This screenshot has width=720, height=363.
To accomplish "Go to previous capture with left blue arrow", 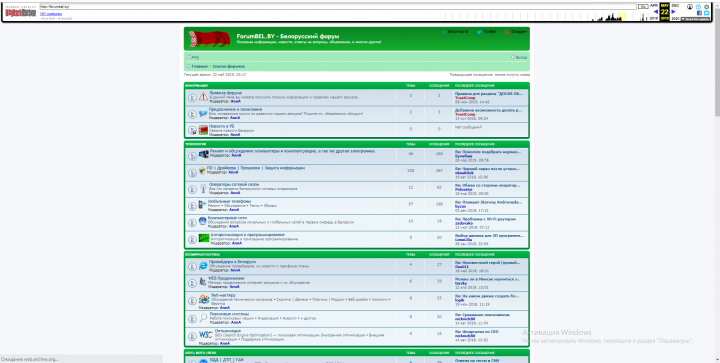I will tap(656, 11).
